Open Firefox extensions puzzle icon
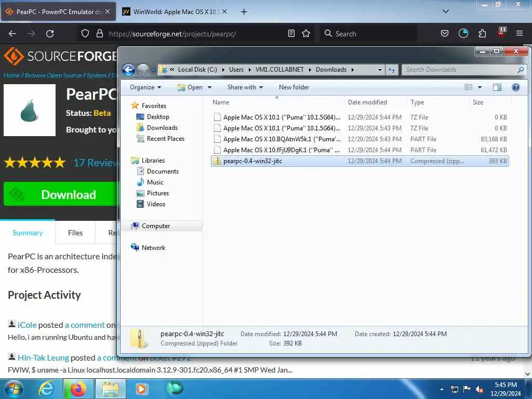Image resolution: width=532 pixels, height=399 pixels. [x=482, y=33]
